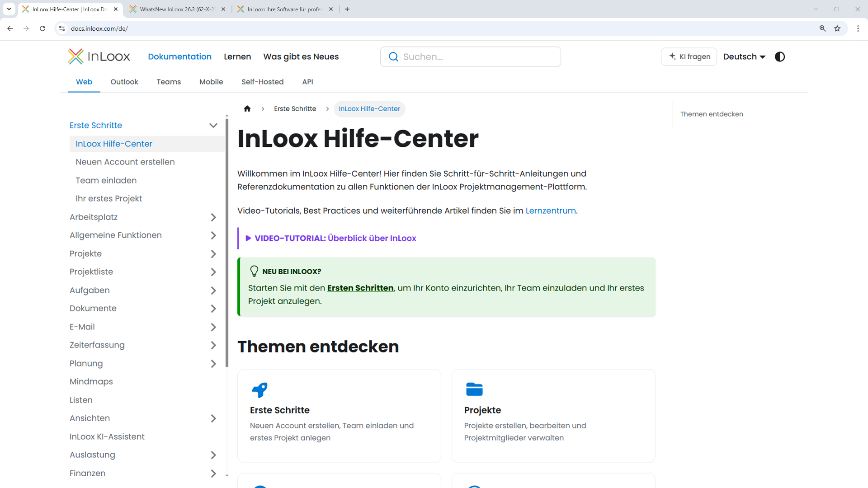Open the Deutsch language dropdown
868x488 pixels.
coord(744,57)
